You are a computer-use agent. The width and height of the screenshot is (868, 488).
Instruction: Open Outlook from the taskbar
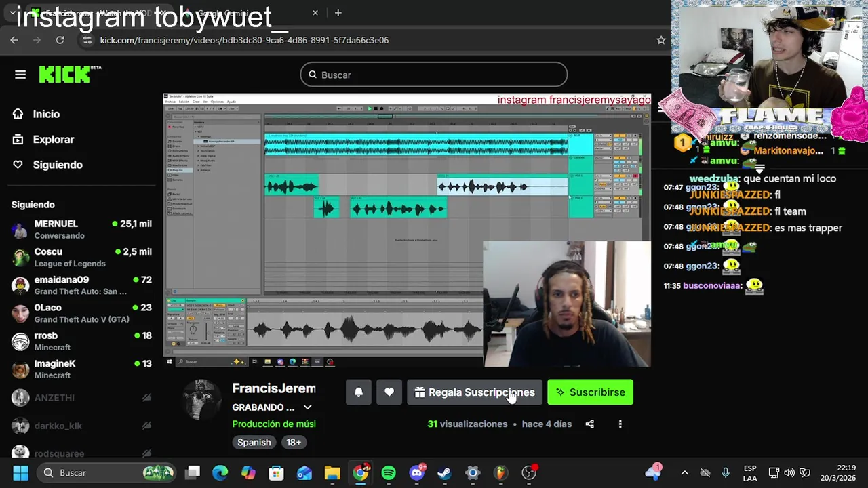click(304, 472)
